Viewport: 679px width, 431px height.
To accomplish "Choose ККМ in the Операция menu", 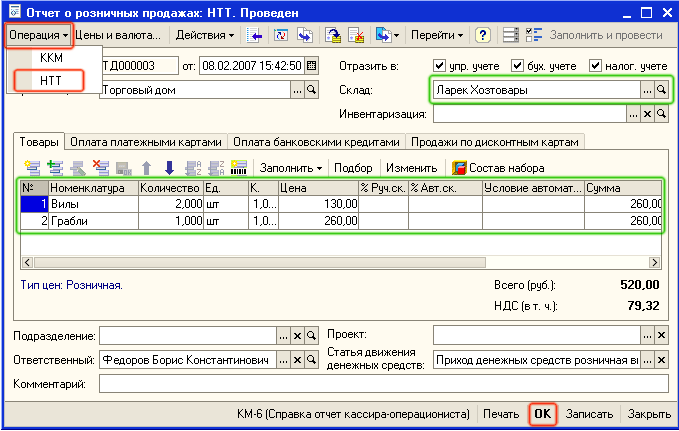I will [52, 58].
